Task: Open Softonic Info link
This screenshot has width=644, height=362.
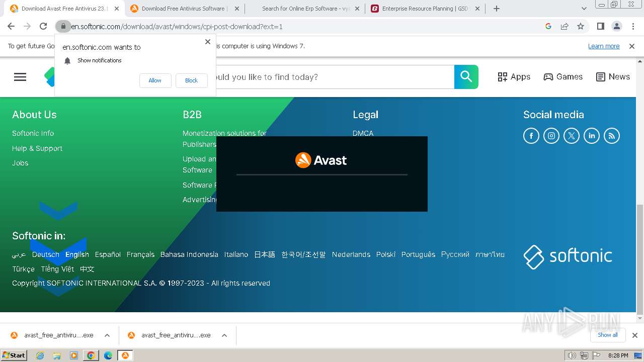Action: click(33, 133)
